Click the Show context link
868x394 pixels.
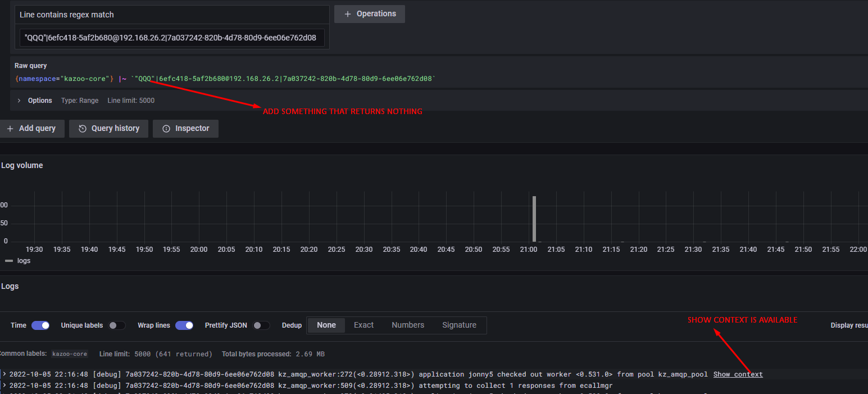click(x=738, y=374)
